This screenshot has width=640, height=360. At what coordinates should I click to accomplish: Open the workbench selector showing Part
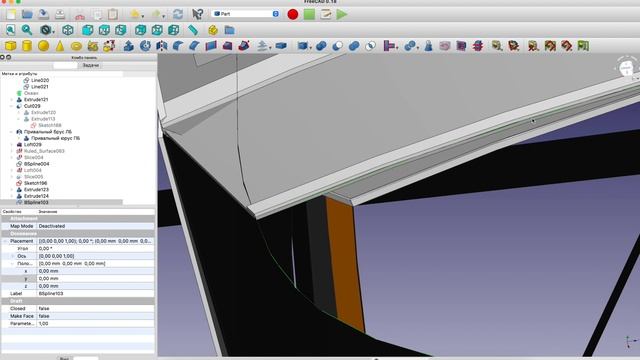tap(246, 14)
